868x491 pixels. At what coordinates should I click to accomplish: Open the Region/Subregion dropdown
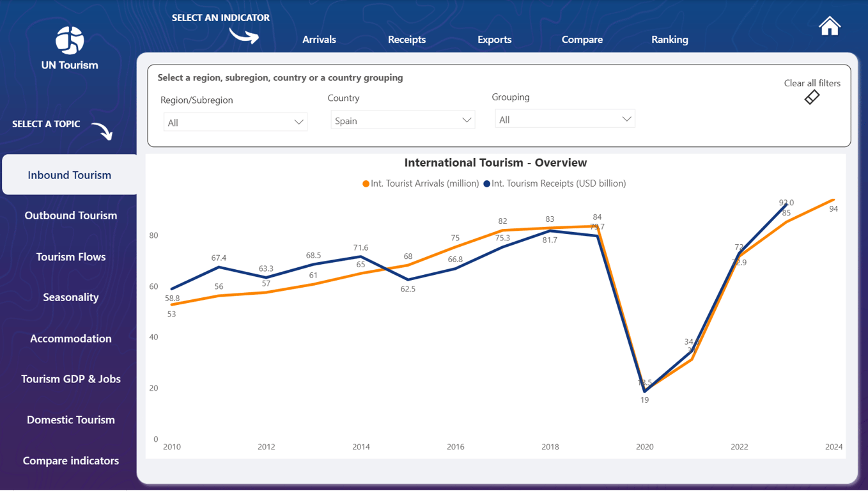pos(235,122)
